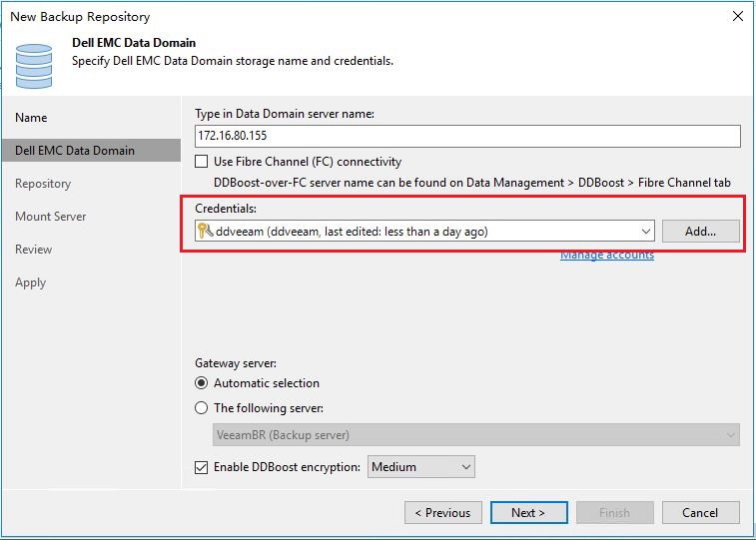Screen dimensions: 756x540
Task: Switch to the Mount Server step
Action: point(51,217)
